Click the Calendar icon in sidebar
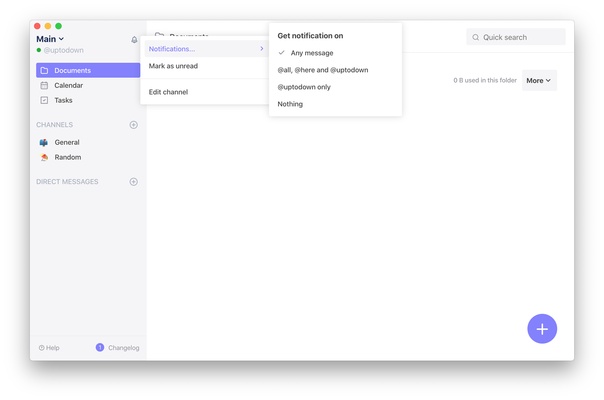This screenshot has height=400, width=604. tap(44, 86)
